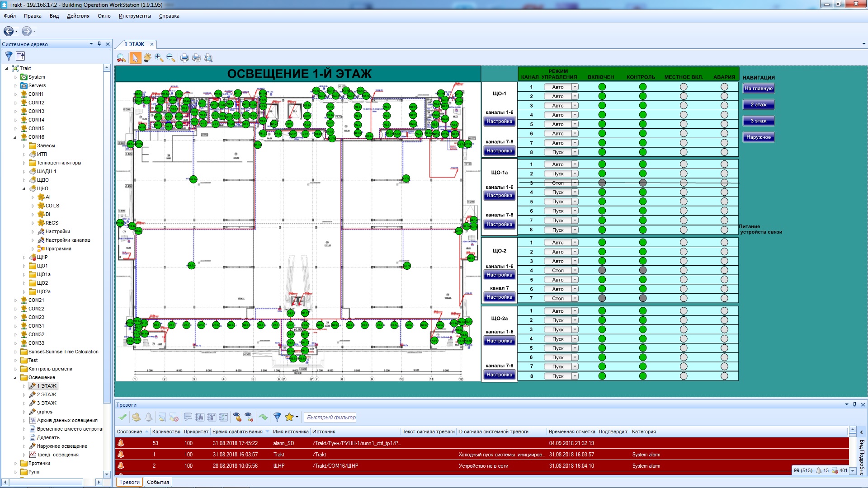Select the pan hand tool
Viewport: 868px width, 488px height.
(147, 58)
